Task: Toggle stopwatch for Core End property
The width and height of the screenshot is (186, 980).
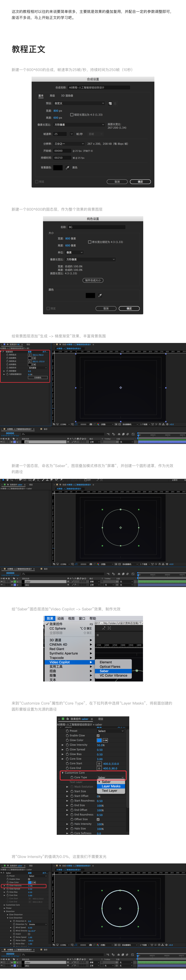Action: (67, 768)
